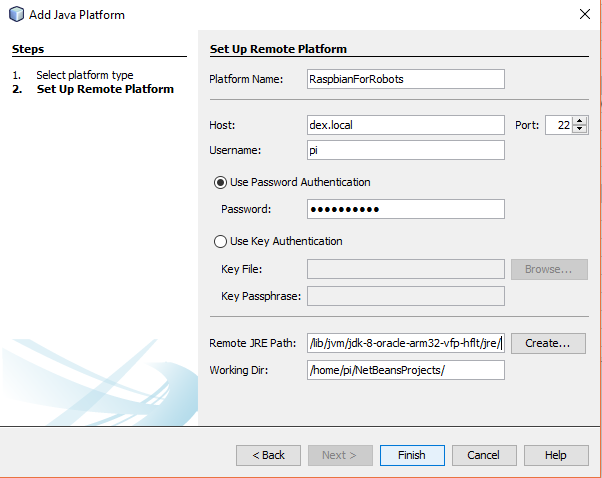Viewport: 602px width, 478px height.
Task: Click the Working Dir field
Action: (405, 370)
